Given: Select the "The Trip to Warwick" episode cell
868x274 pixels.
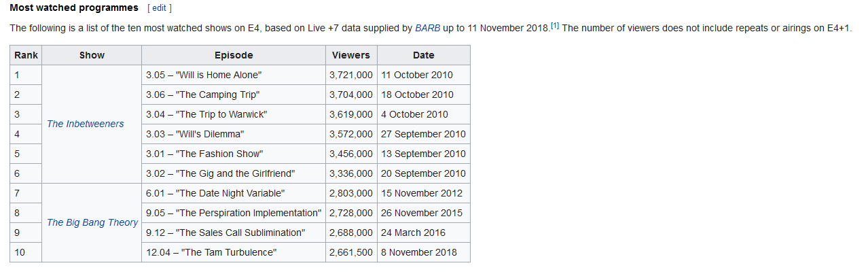Looking at the screenshot, I should (x=234, y=114).
